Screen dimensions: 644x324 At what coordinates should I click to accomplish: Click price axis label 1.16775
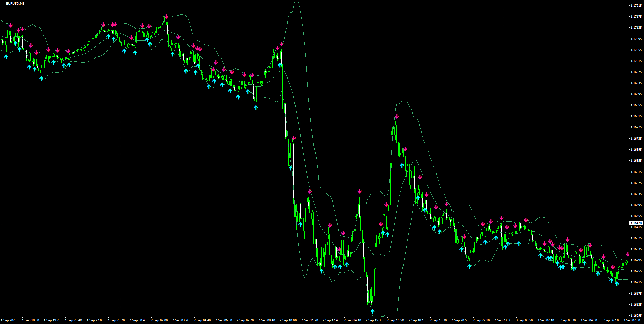636,127
